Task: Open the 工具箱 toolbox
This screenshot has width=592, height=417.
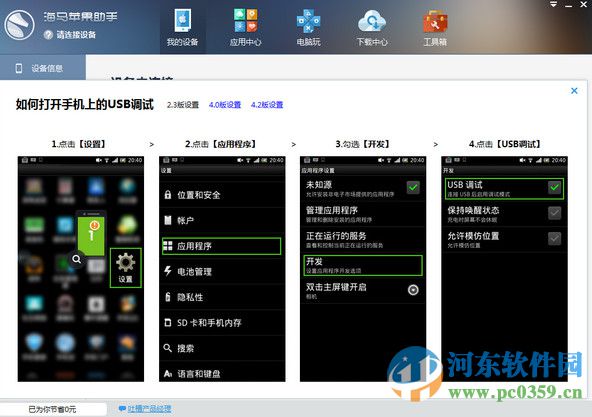Action: (x=435, y=28)
